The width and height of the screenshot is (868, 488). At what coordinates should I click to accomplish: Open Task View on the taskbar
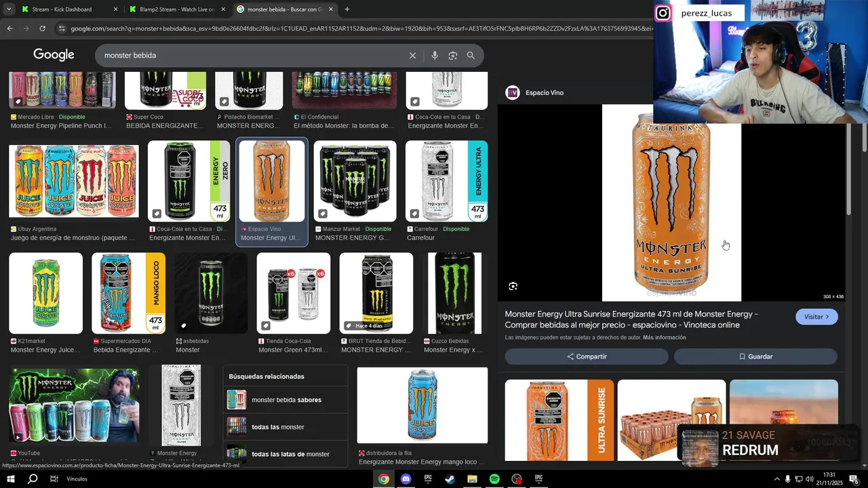[54, 479]
